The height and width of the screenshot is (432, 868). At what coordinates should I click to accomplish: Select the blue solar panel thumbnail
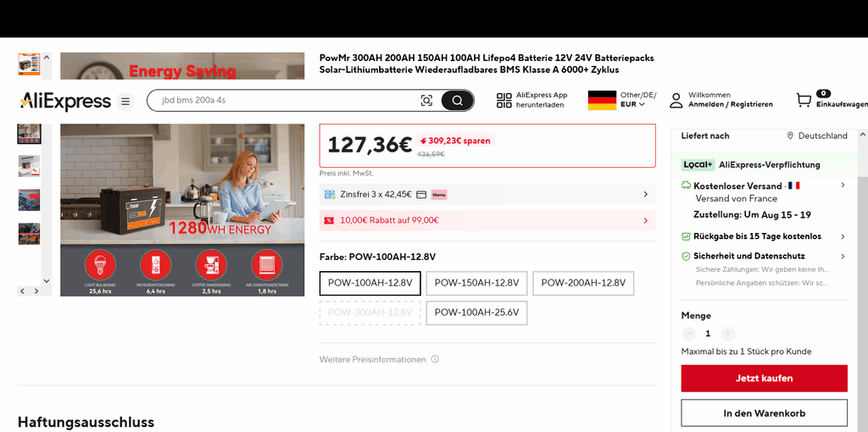(x=30, y=200)
